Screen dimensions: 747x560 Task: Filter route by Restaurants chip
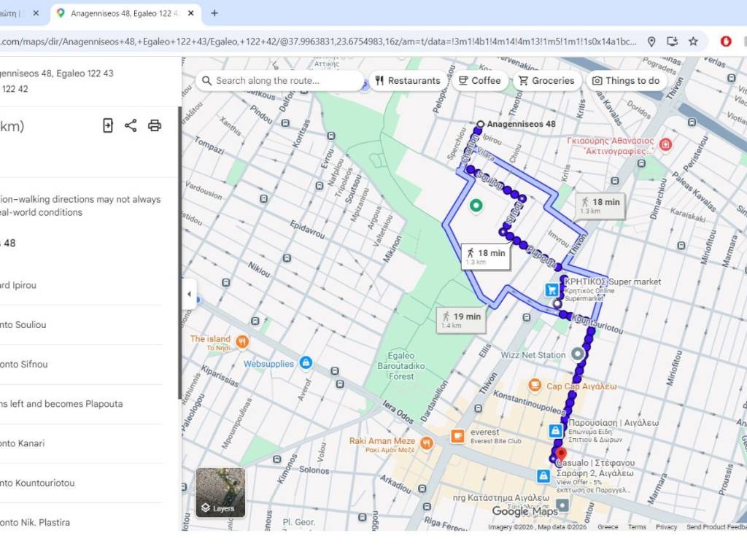[x=407, y=81]
